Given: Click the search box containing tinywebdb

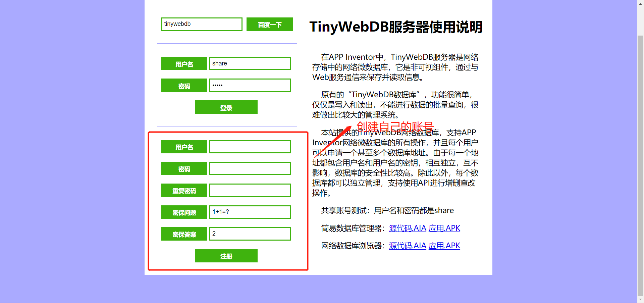Looking at the screenshot, I should [202, 24].
